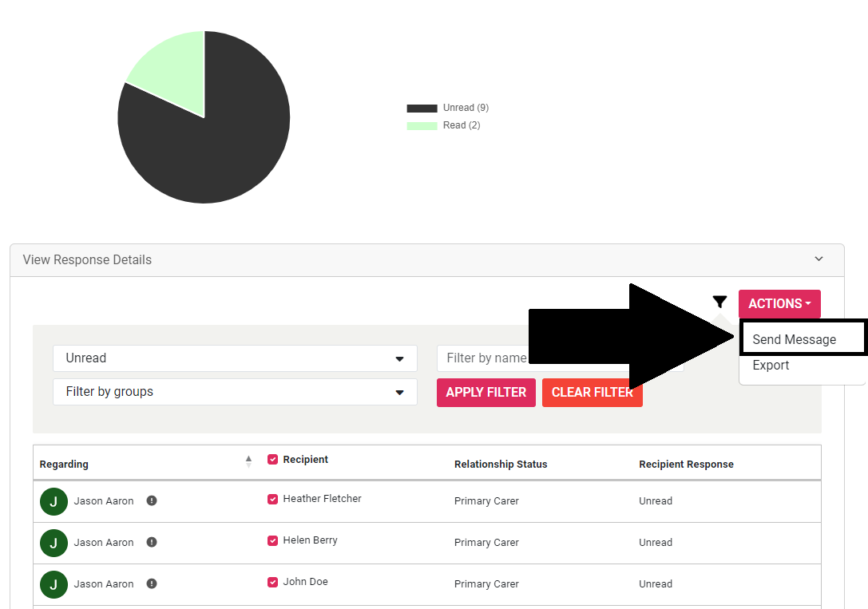Choose Export from Actions menu
Image resolution: width=868 pixels, height=609 pixels.
[771, 366]
